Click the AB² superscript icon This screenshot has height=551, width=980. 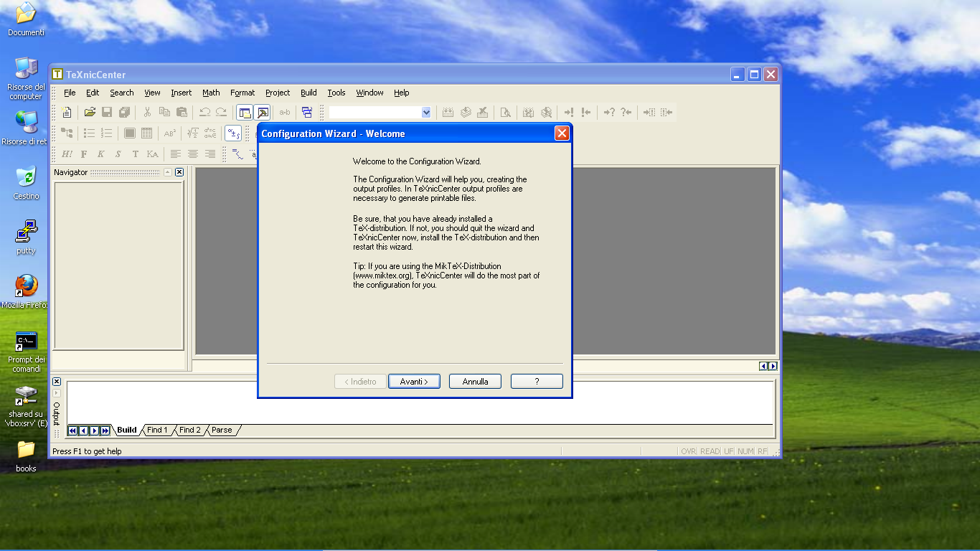[170, 133]
